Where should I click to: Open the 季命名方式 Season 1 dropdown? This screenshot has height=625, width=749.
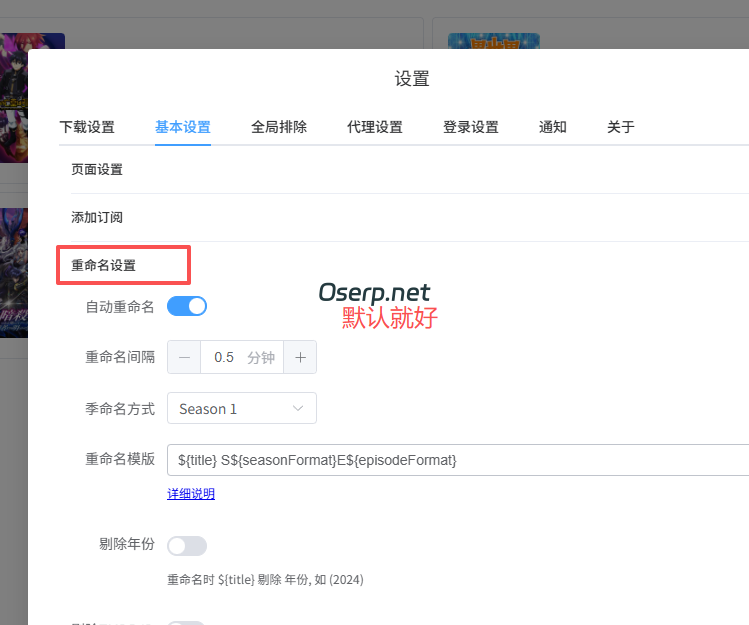pos(242,408)
